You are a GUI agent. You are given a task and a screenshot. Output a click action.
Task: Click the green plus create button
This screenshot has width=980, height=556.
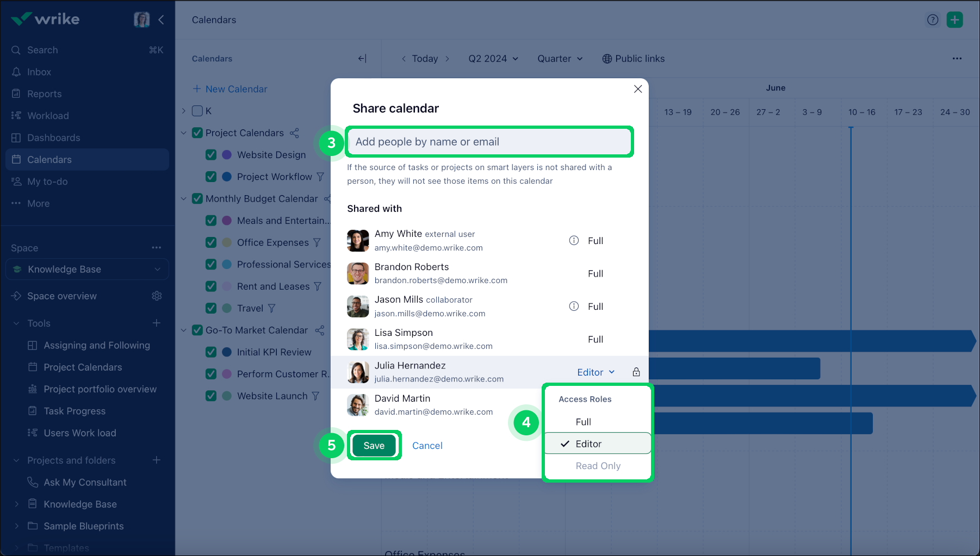point(954,20)
